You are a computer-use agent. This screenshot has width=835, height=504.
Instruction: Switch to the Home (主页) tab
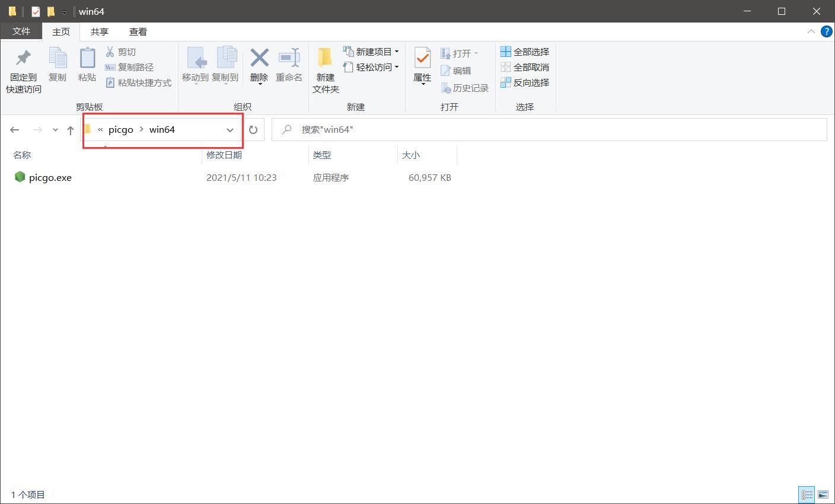tap(61, 31)
